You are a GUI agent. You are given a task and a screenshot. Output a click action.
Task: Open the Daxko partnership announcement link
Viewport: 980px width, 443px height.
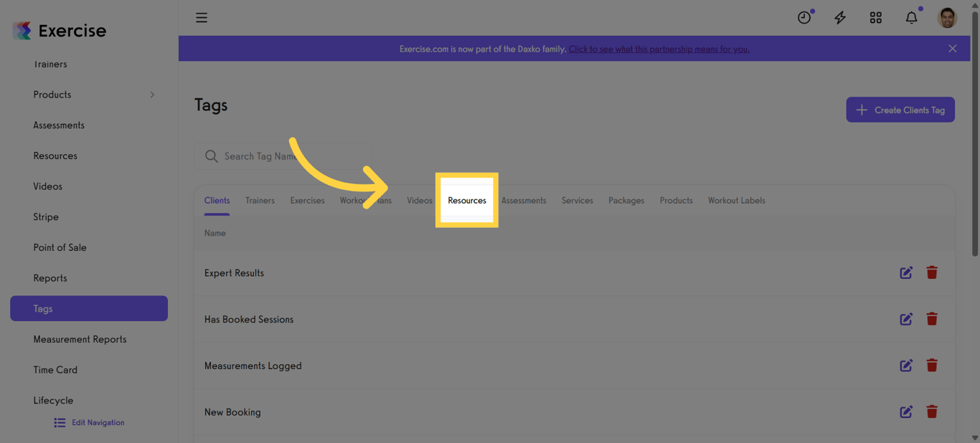tap(659, 49)
